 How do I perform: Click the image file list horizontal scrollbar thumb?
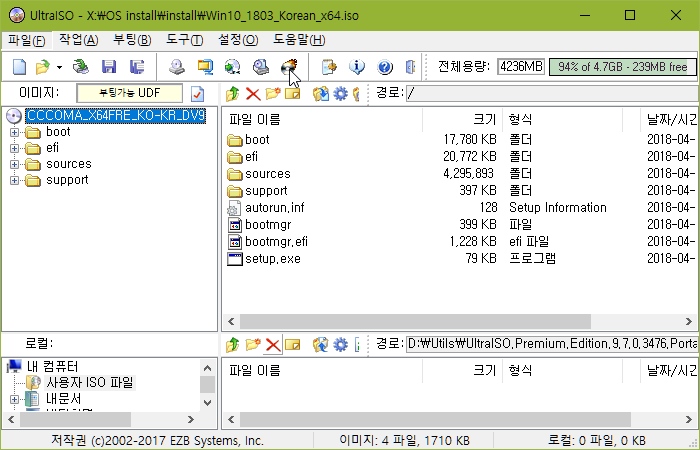pos(415,321)
